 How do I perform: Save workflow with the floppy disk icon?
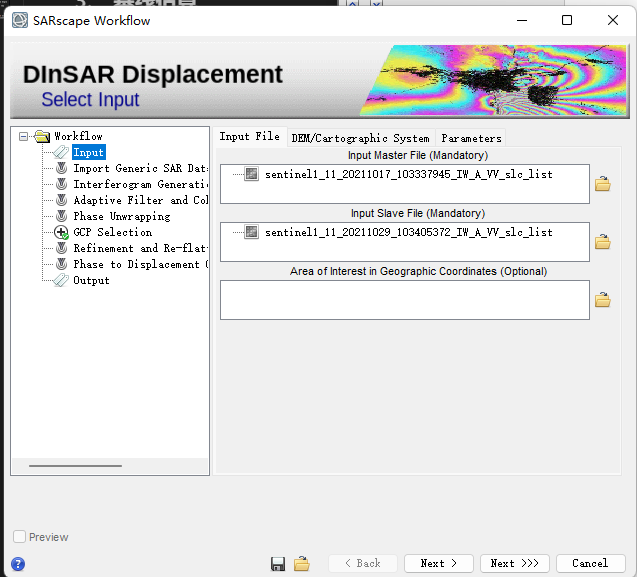tap(278, 564)
